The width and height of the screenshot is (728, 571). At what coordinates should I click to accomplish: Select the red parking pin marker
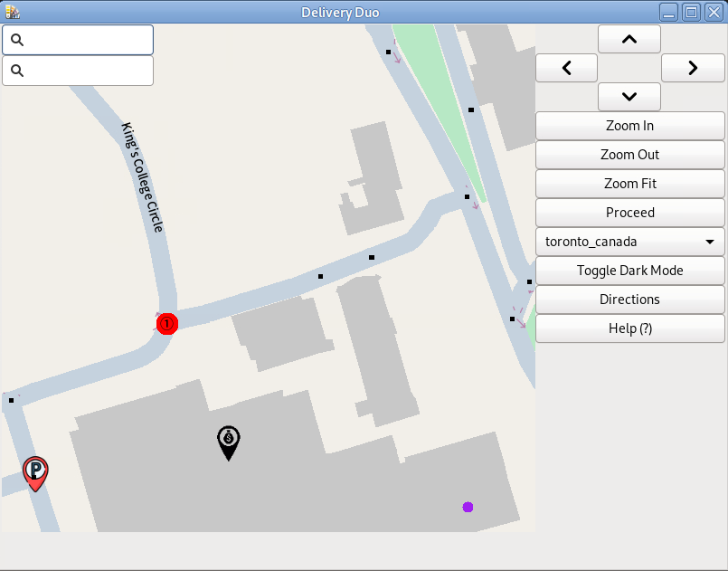[x=35, y=471]
